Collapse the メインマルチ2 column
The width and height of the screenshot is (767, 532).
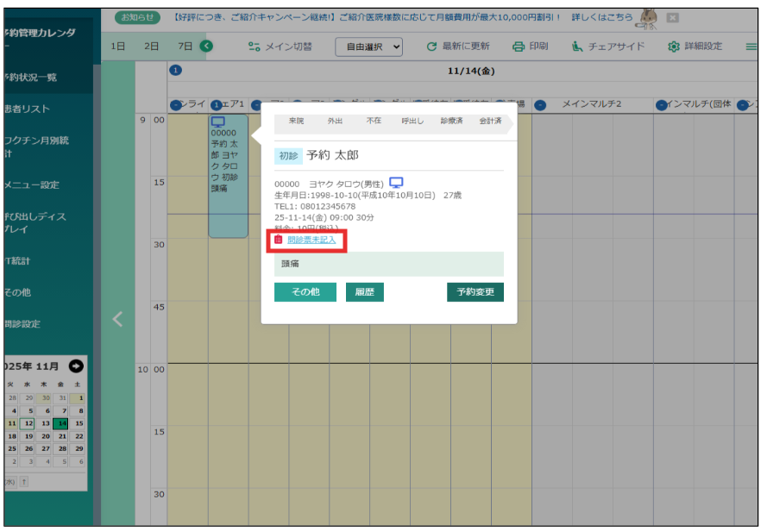(540, 105)
